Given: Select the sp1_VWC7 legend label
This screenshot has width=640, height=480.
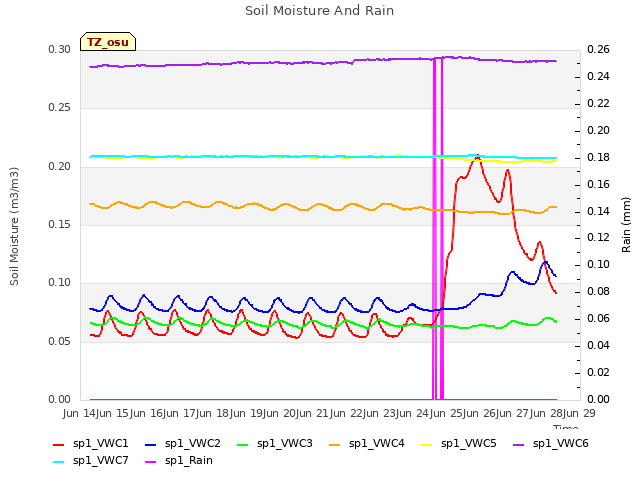Looking at the screenshot, I should [x=100, y=461].
